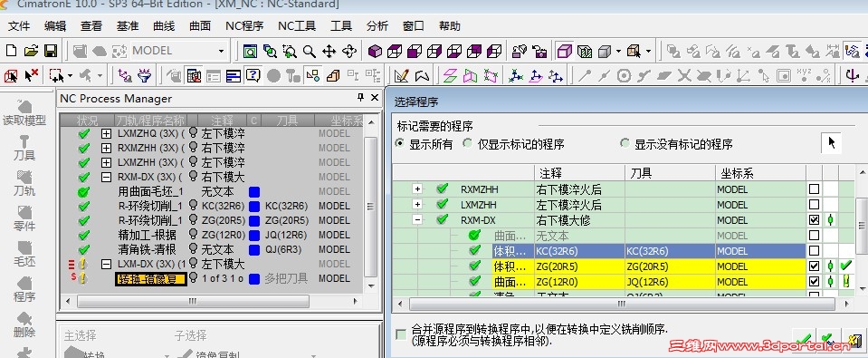Viewport: 868px width, 358px height.
Task: Expand RXMZHH in the 选择程序 dialog
Action: click(417, 189)
